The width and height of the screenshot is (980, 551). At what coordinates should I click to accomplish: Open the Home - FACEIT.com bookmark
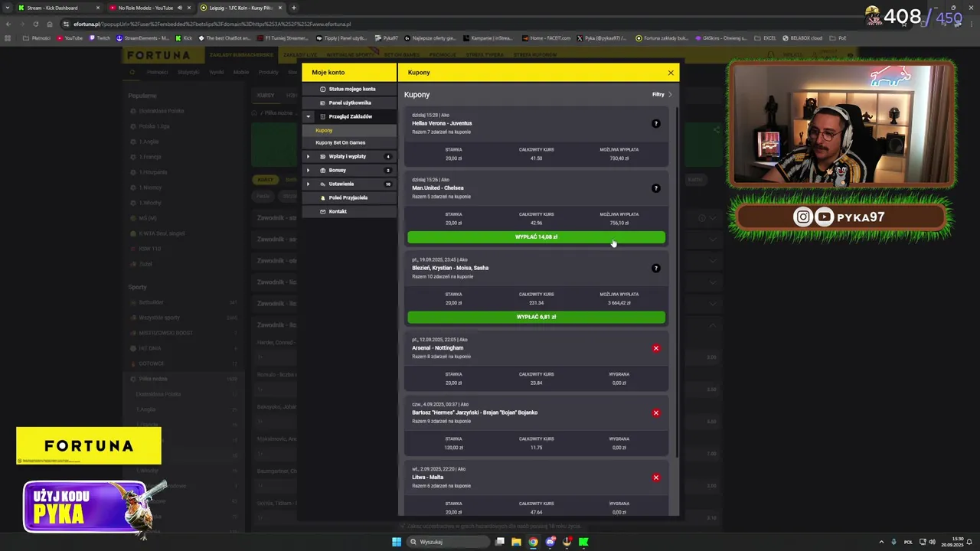pos(547,37)
